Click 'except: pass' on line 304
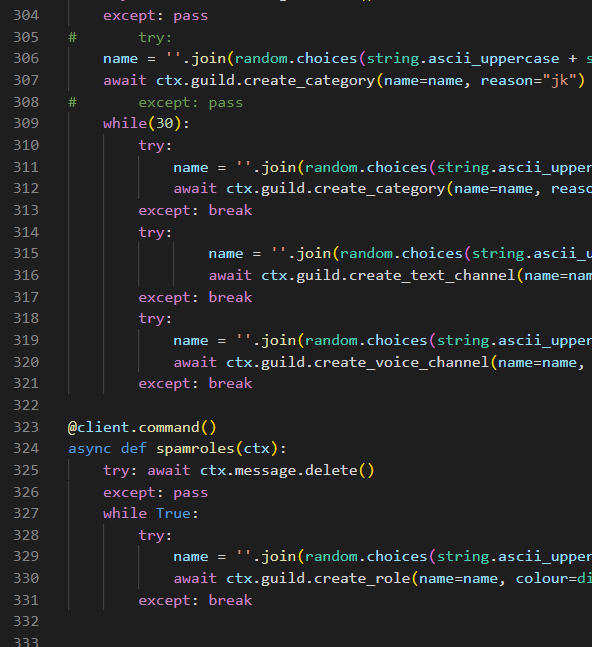The width and height of the screenshot is (592, 647). point(156,16)
